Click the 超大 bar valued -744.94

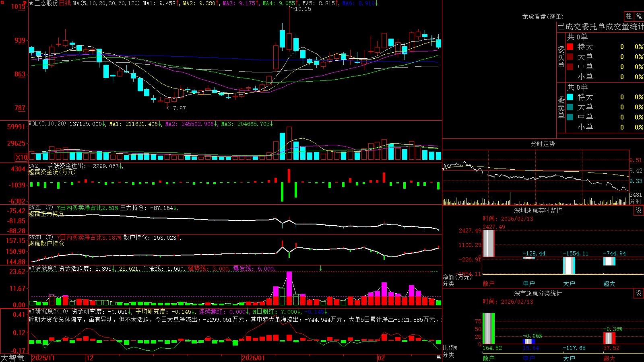(x=609, y=261)
